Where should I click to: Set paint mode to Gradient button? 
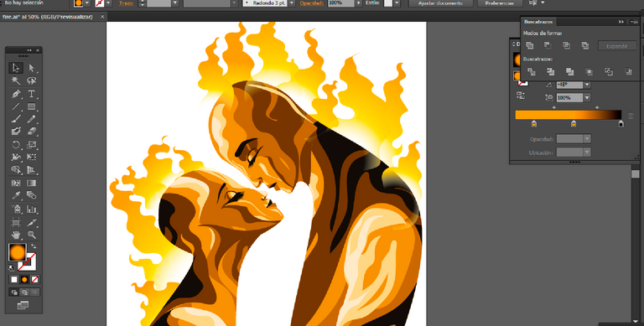[x=24, y=280]
